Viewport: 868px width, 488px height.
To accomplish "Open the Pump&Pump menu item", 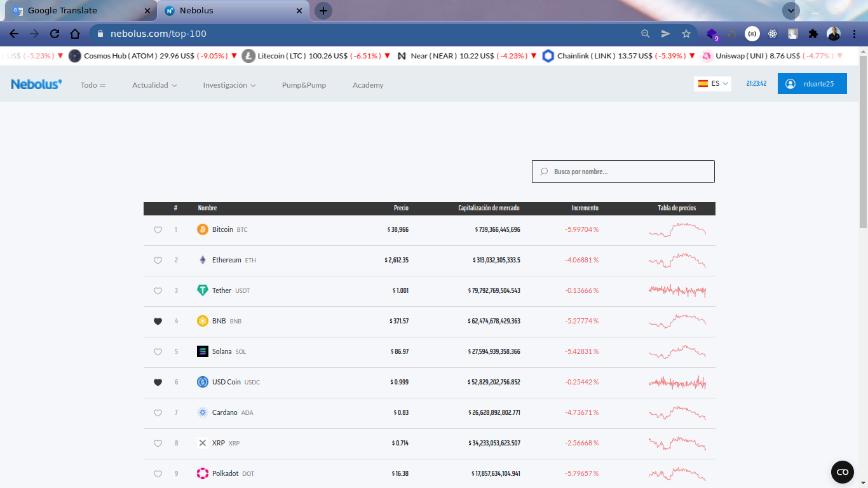I will [x=304, y=85].
